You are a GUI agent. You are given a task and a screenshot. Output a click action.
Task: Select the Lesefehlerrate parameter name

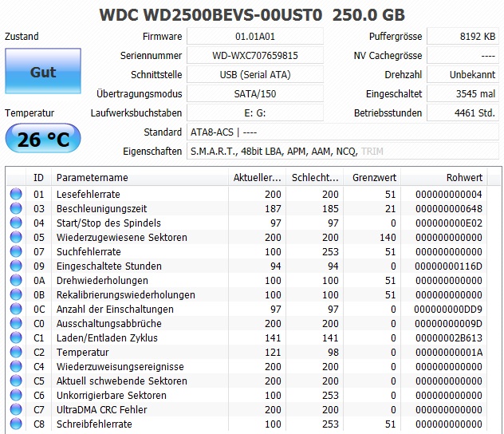89,194
